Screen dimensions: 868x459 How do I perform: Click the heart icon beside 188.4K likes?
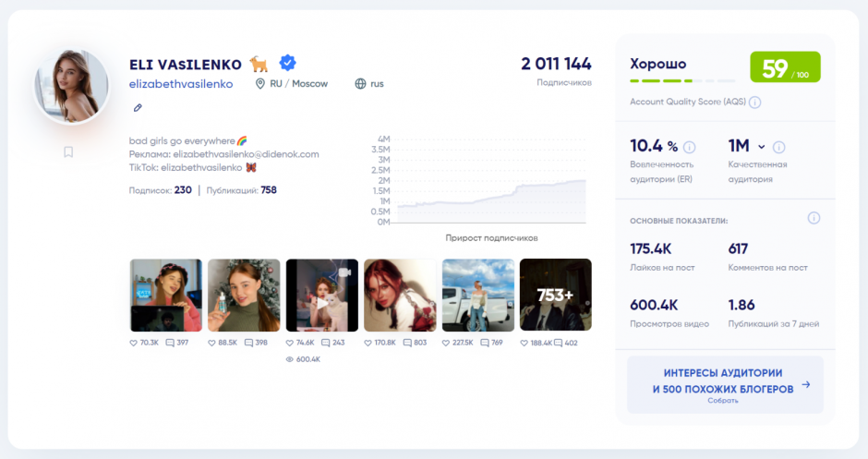[524, 344]
